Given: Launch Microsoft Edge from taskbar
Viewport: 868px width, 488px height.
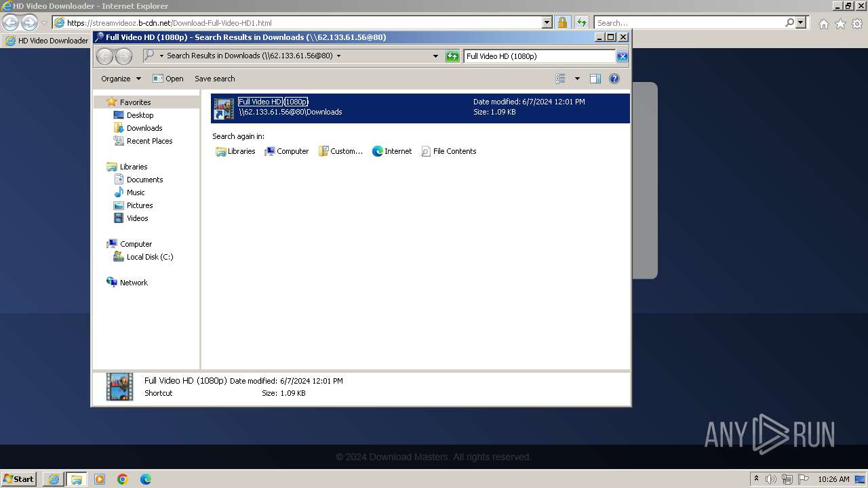Looking at the screenshot, I should pyautogui.click(x=146, y=479).
